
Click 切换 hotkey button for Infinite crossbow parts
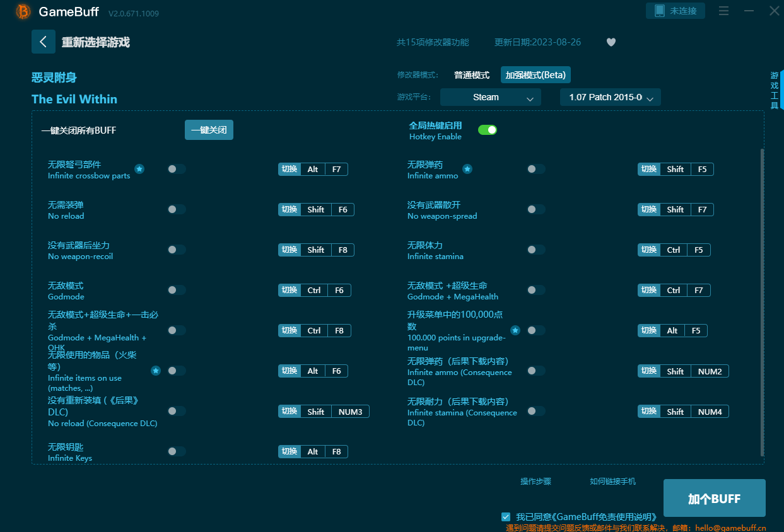(290, 169)
